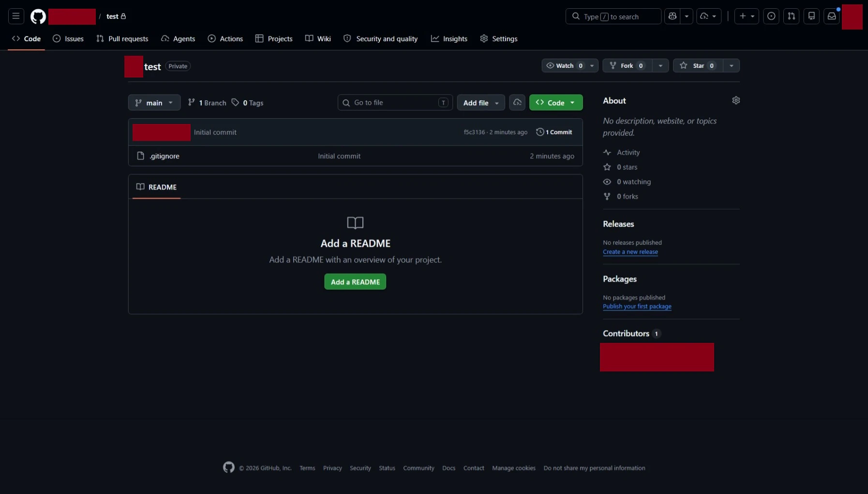
Task: Click Do not share my personal information
Action: click(594, 468)
